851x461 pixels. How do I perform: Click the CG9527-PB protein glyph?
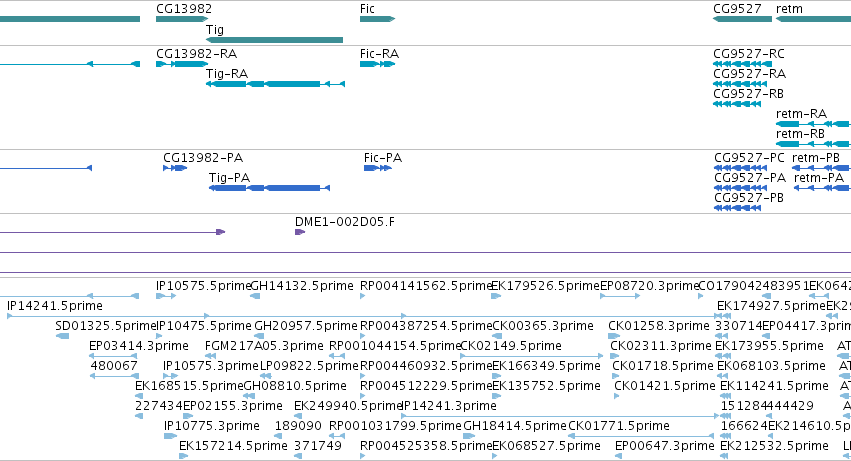pyautogui.click(x=738, y=208)
